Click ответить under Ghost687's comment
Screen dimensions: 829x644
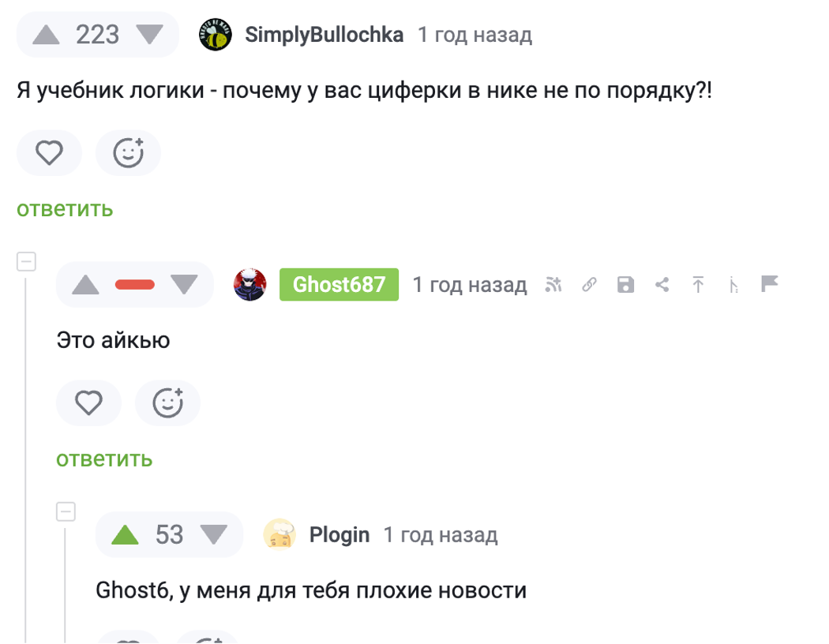[104, 459]
